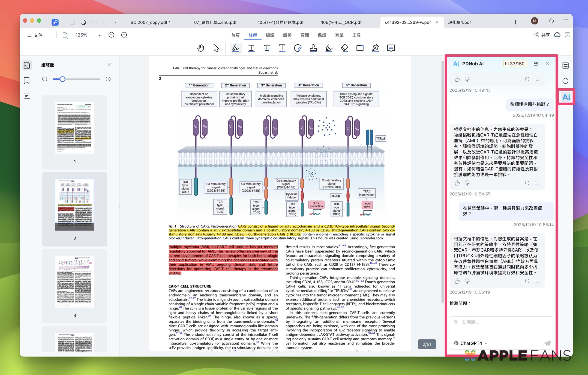This screenshot has width=588, height=375.
Task: Select the hand pan tool
Action: pos(200,48)
